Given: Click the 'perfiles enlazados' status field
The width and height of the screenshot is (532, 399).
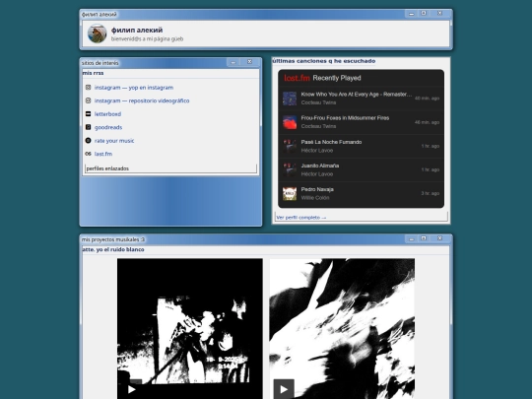Looking at the screenshot, I should 171,168.
